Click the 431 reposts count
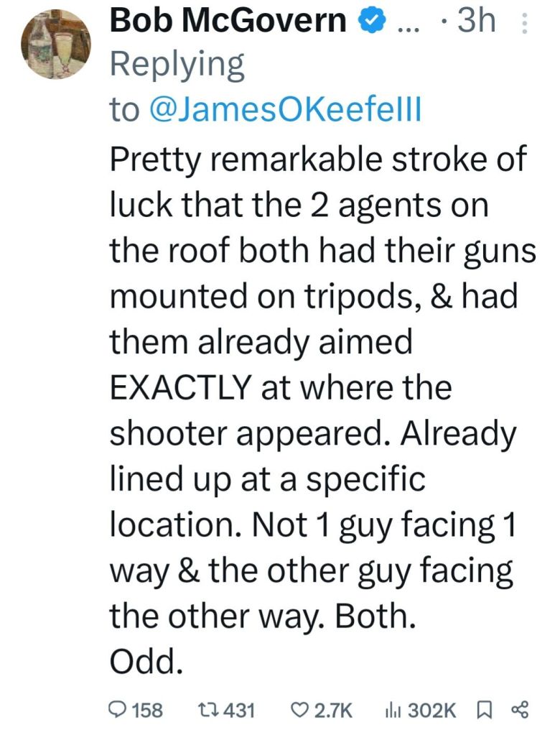This screenshot has width=560, height=735. (240, 710)
